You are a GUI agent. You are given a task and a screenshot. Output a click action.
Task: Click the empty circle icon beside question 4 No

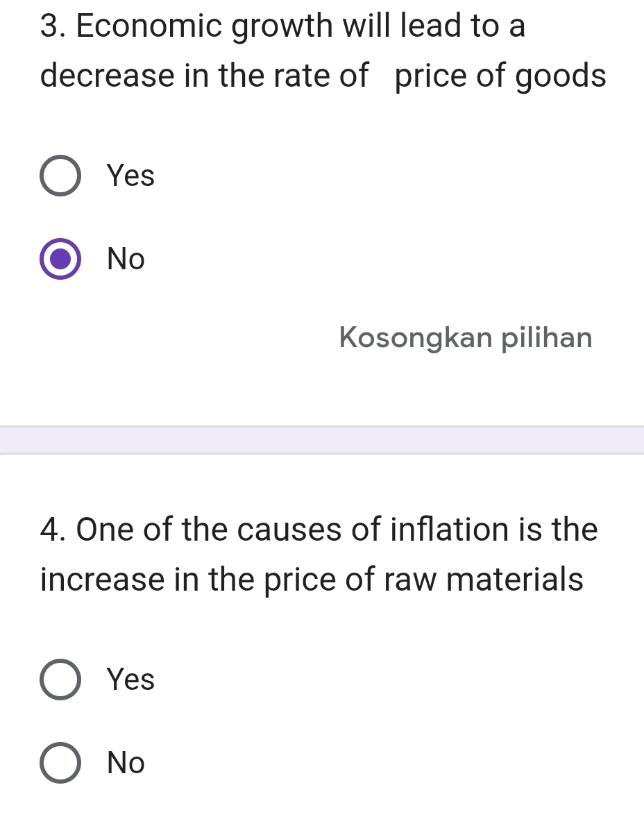point(60,763)
